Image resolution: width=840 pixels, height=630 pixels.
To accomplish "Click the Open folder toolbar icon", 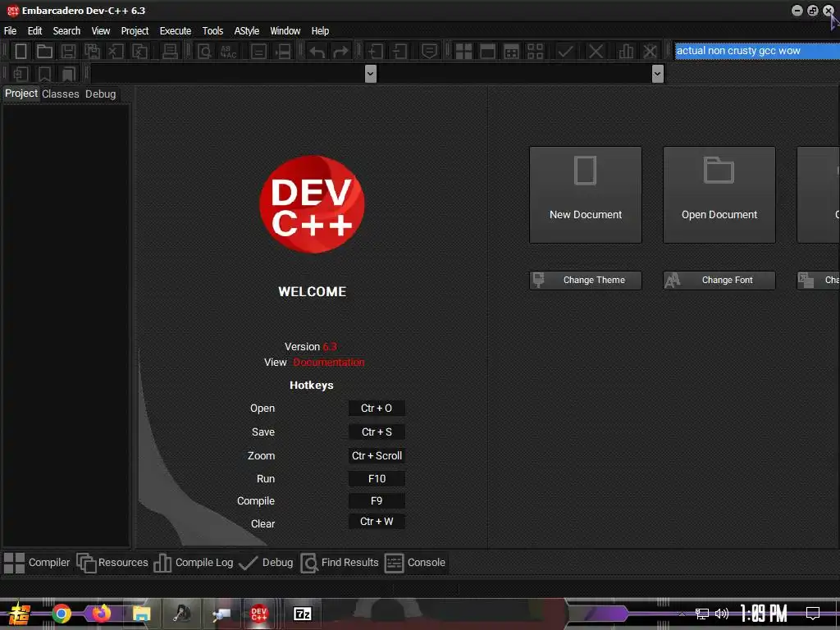I will point(44,52).
